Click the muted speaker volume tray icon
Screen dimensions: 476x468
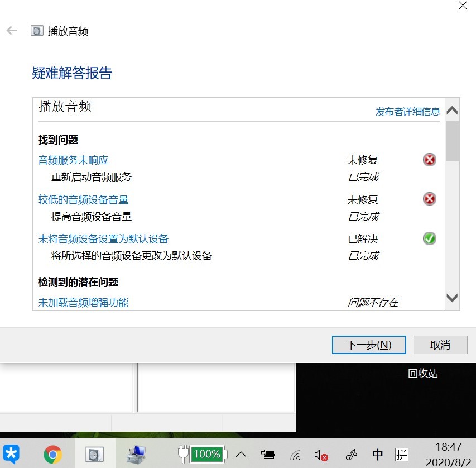[321, 455]
